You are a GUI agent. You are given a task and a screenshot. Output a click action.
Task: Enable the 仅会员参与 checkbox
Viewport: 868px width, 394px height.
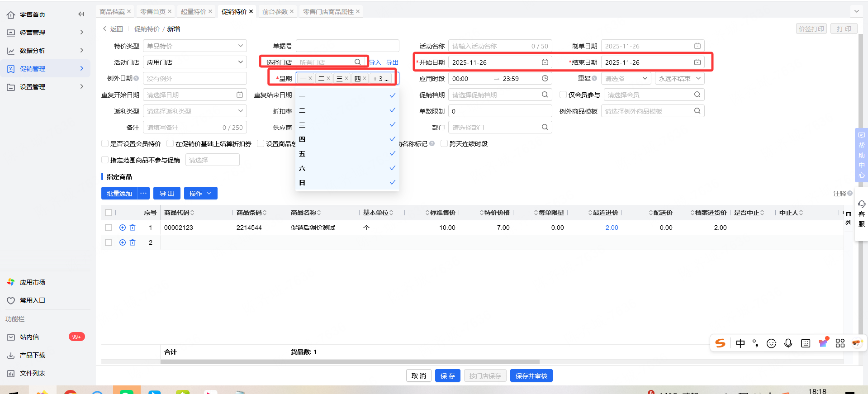[x=563, y=95]
